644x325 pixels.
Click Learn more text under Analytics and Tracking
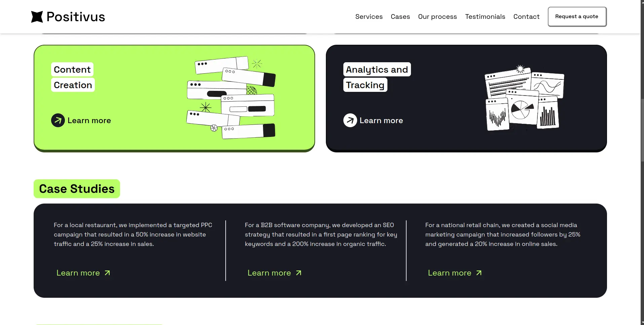coord(381,120)
